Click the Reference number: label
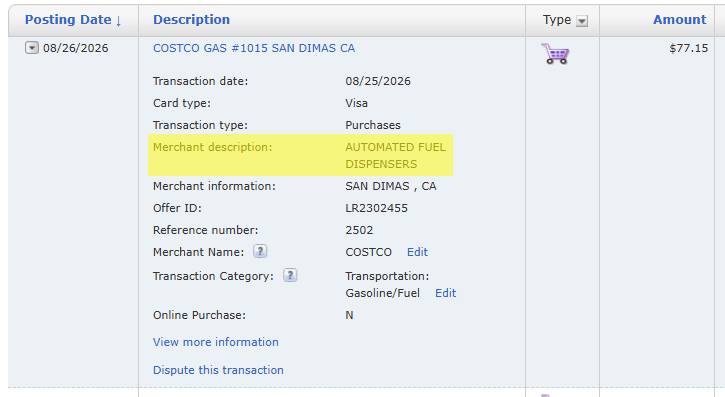The width and height of the screenshot is (725, 397). (206, 230)
